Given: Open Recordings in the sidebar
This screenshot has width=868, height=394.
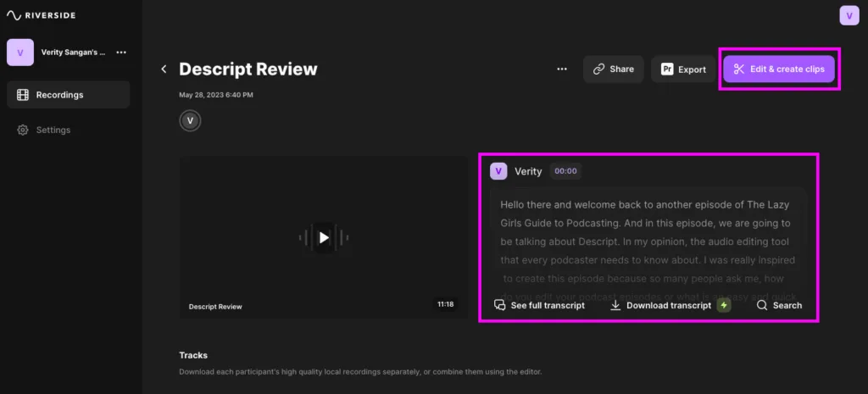Looking at the screenshot, I should point(68,95).
